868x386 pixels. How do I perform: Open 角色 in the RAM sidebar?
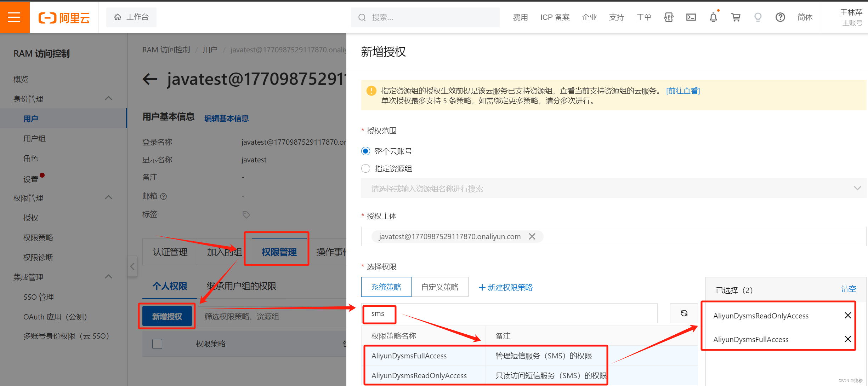coord(30,158)
